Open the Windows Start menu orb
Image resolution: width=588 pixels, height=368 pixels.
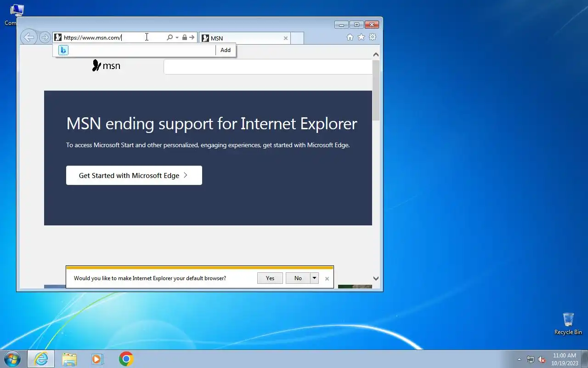click(x=12, y=359)
